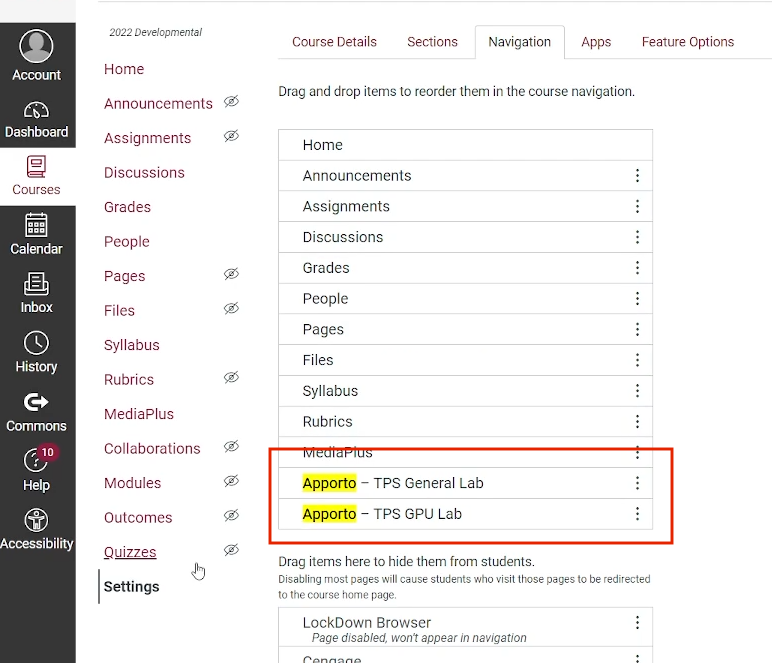Click the eye icon next to Quizzes
The height and width of the screenshot is (663, 772).
[x=231, y=550]
